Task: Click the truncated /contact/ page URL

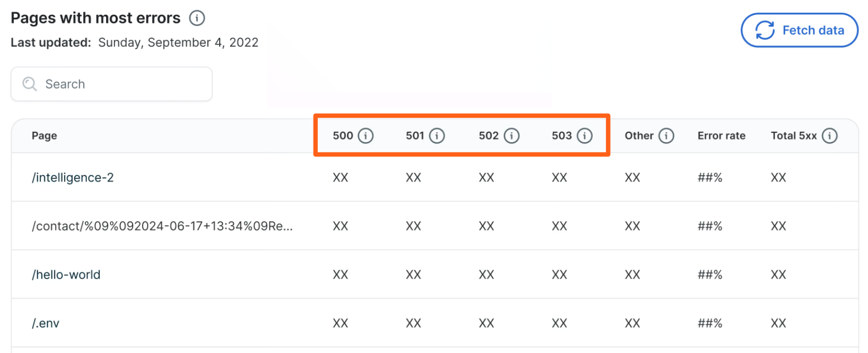Action: 162,226
